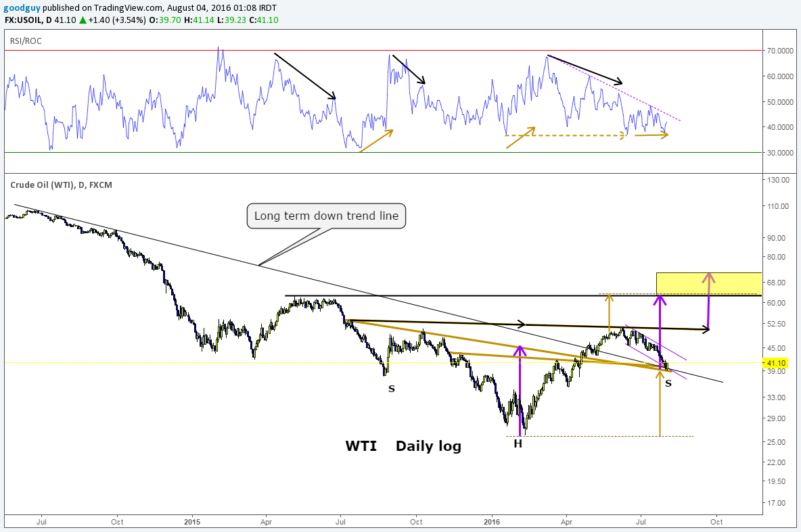Select the FX:USOIL symbol label
Image resolution: width=801 pixels, height=532 pixels.
pyautogui.click(x=22, y=20)
